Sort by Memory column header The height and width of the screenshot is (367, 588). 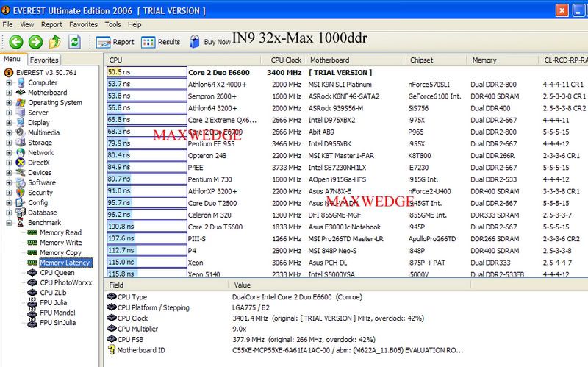pyautogui.click(x=503, y=60)
